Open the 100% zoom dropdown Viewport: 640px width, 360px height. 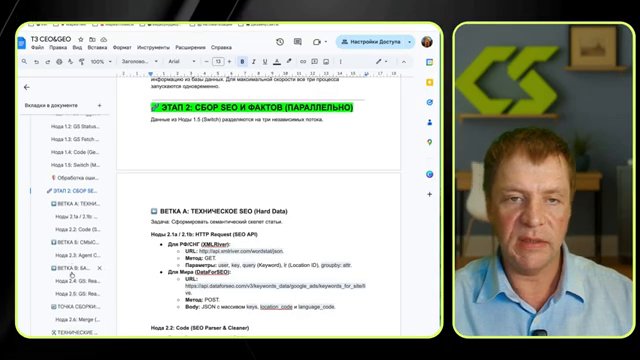click(101, 62)
